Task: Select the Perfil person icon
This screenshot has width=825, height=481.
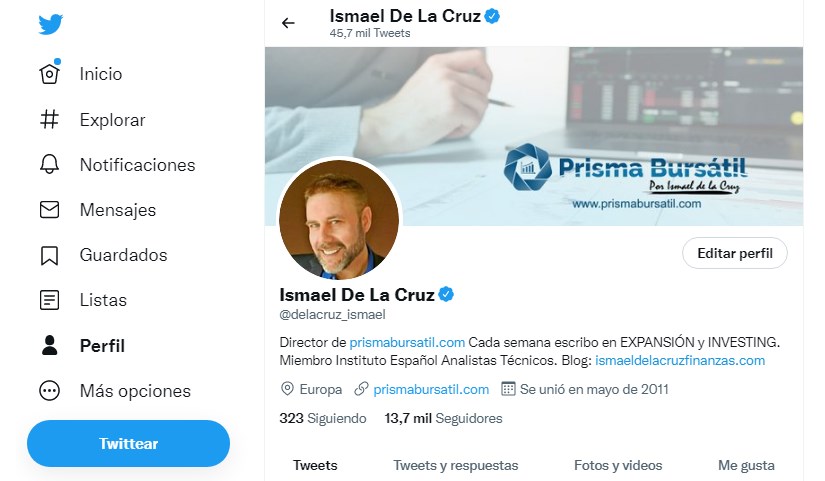Action: 50,346
